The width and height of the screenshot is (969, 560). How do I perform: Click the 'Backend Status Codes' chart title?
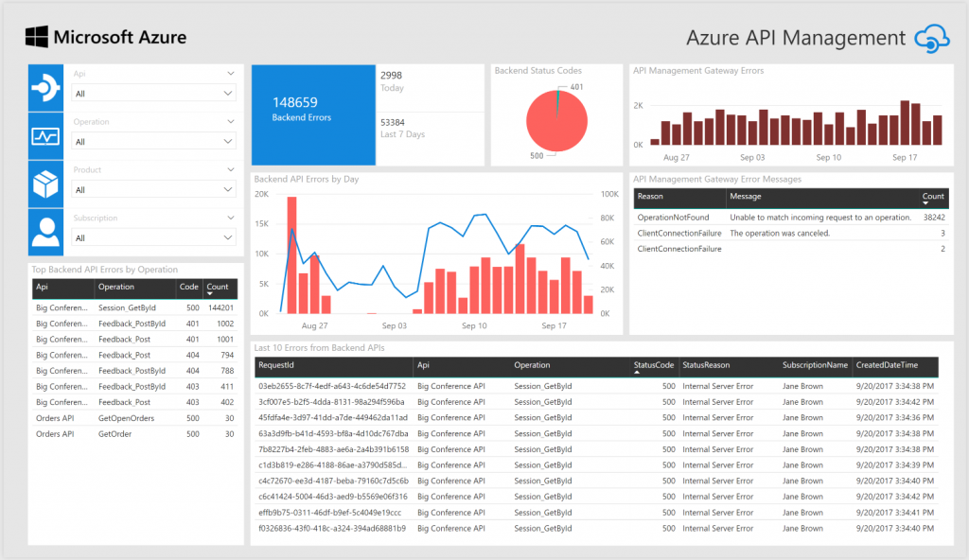[x=538, y=71]
